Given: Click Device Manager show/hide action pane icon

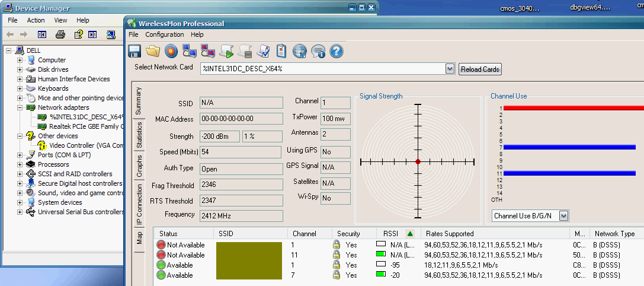Looking at the screenshot, I should (x=92, y=34).
